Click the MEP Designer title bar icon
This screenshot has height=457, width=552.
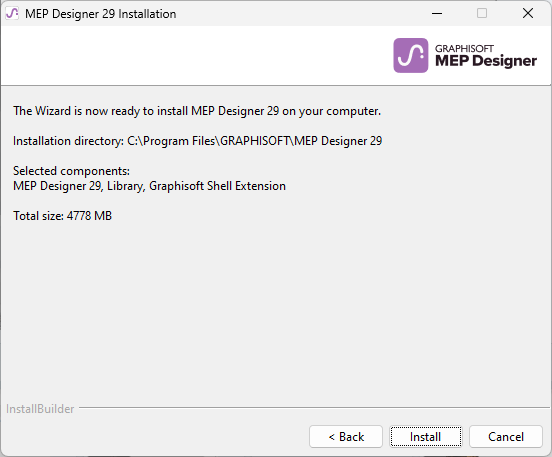pos(12,13)
